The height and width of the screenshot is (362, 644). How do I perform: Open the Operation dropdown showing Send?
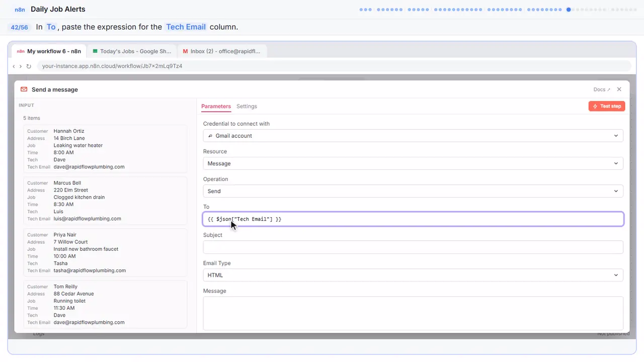tap(413, 191)
